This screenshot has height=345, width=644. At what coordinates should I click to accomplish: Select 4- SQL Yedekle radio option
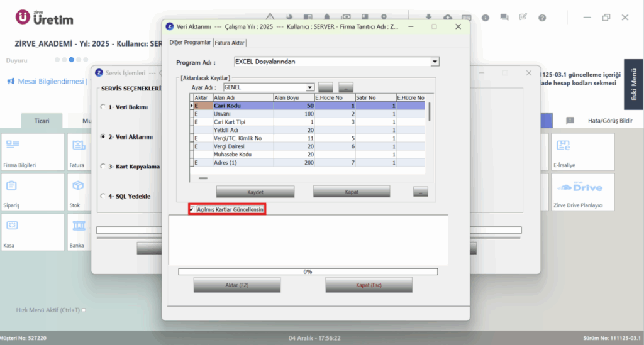(x=103, y=196)
